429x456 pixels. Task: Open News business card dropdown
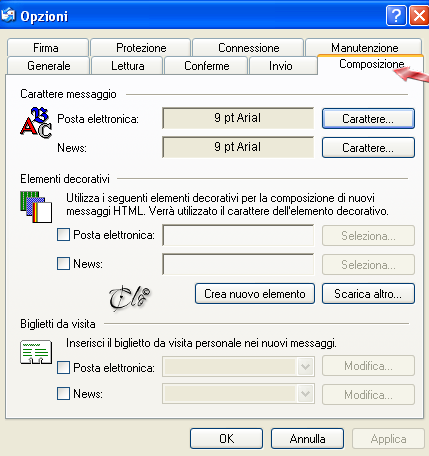point(305,394)
